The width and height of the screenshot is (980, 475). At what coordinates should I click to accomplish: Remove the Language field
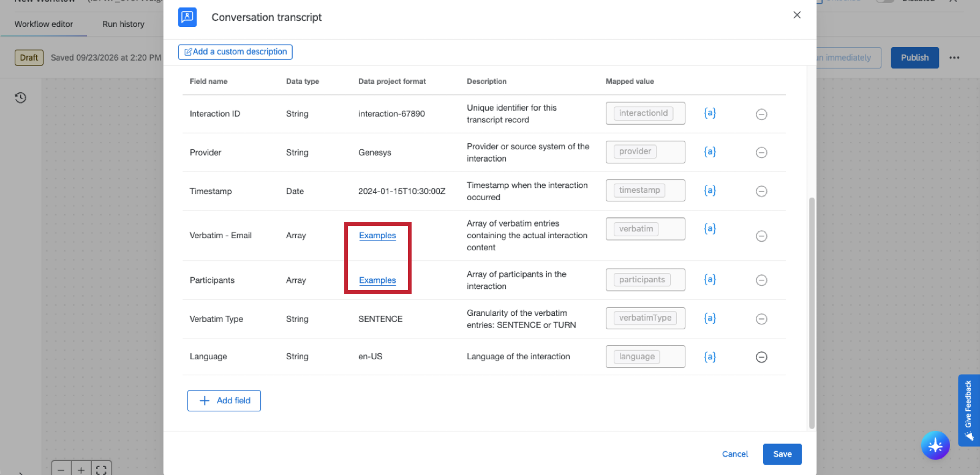pyautogui.click(x=761, y=357)
